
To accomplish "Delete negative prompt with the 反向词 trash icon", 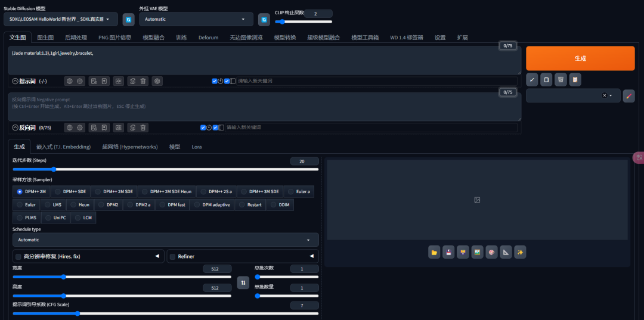I will [143, 128].
